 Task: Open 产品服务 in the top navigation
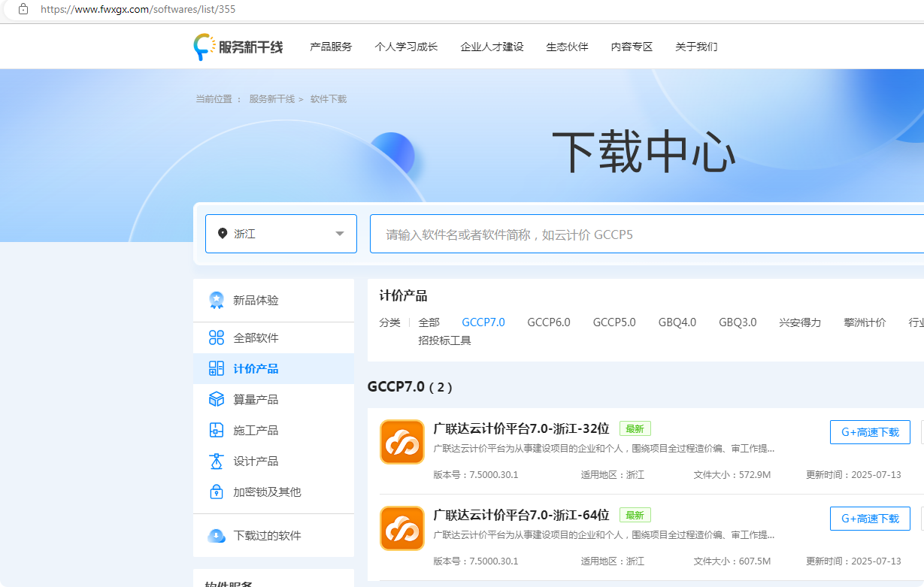(331, 47)
